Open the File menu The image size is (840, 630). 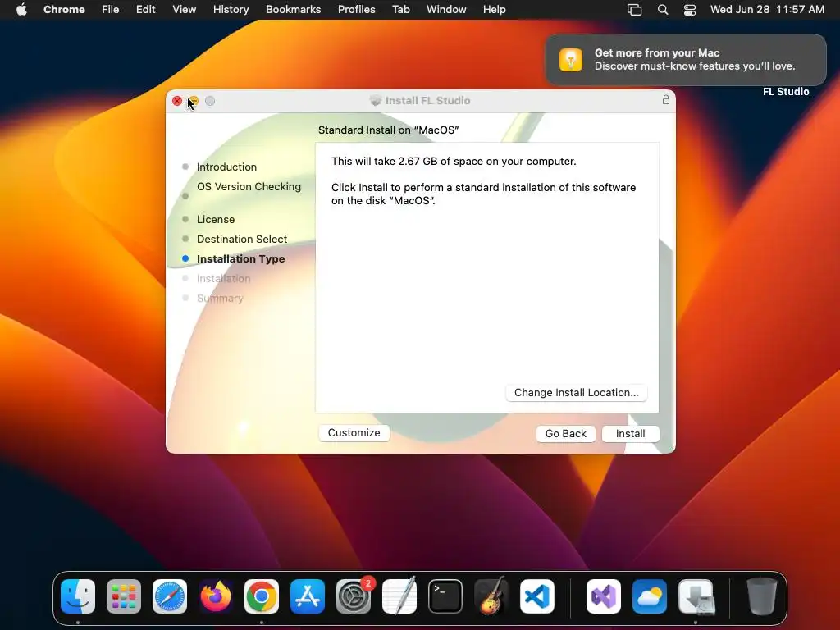[111, 9]
